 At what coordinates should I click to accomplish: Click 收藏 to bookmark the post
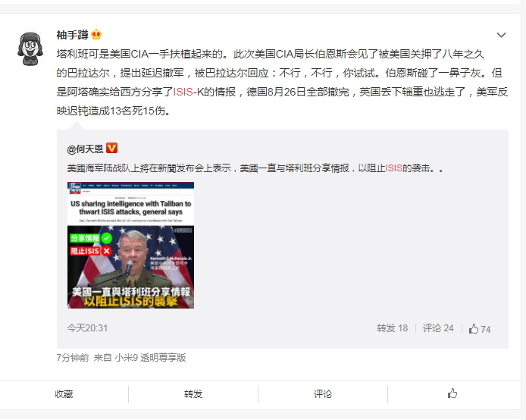pyautogui.click(x=64, y=393)
